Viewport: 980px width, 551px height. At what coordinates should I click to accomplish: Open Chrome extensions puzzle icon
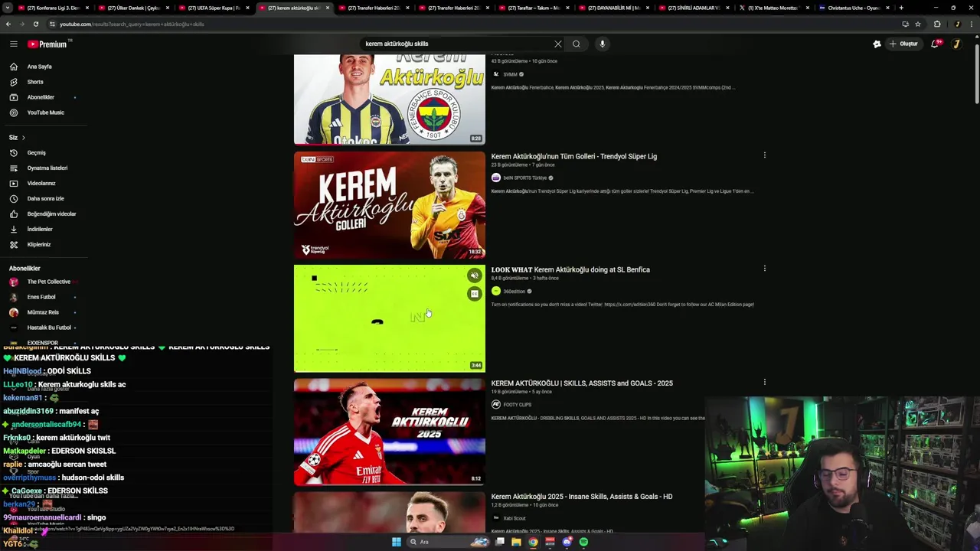[x=936, y=24]
